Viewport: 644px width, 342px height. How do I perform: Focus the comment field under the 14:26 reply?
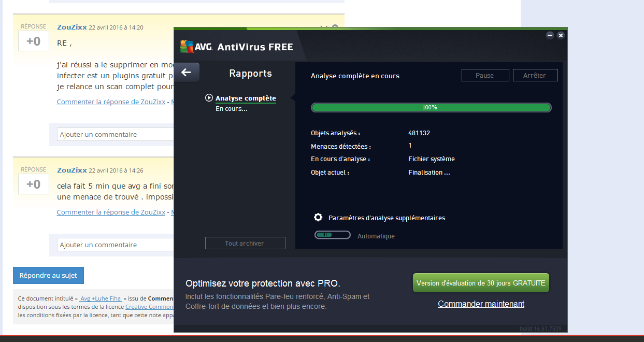[115, 245]
